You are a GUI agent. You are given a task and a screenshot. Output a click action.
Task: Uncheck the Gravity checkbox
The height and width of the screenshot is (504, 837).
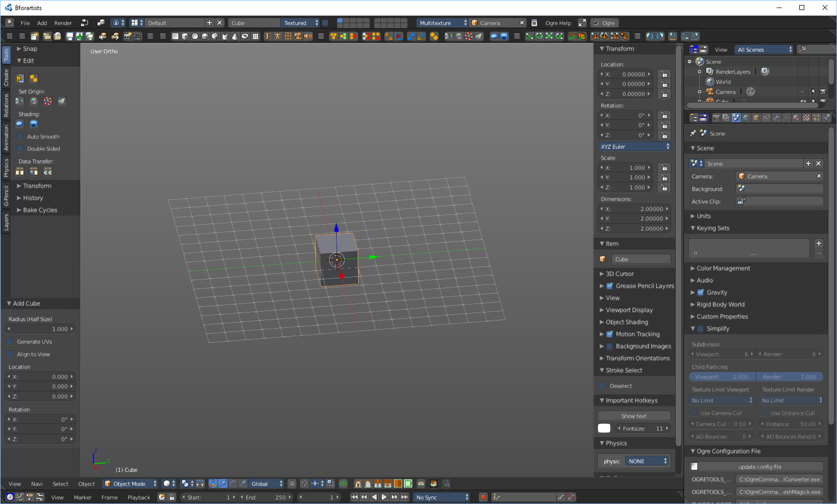coord(701,292)
